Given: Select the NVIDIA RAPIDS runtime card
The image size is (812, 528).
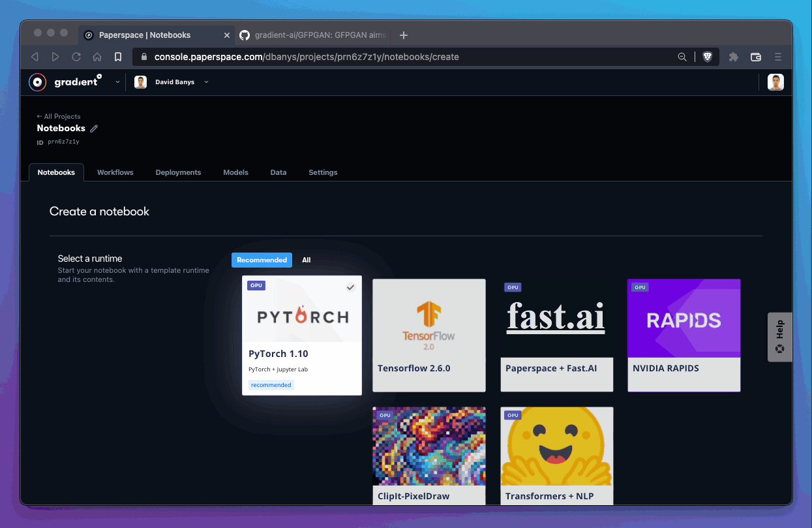Looking at the screenshot, I should [x=684, y=335].
